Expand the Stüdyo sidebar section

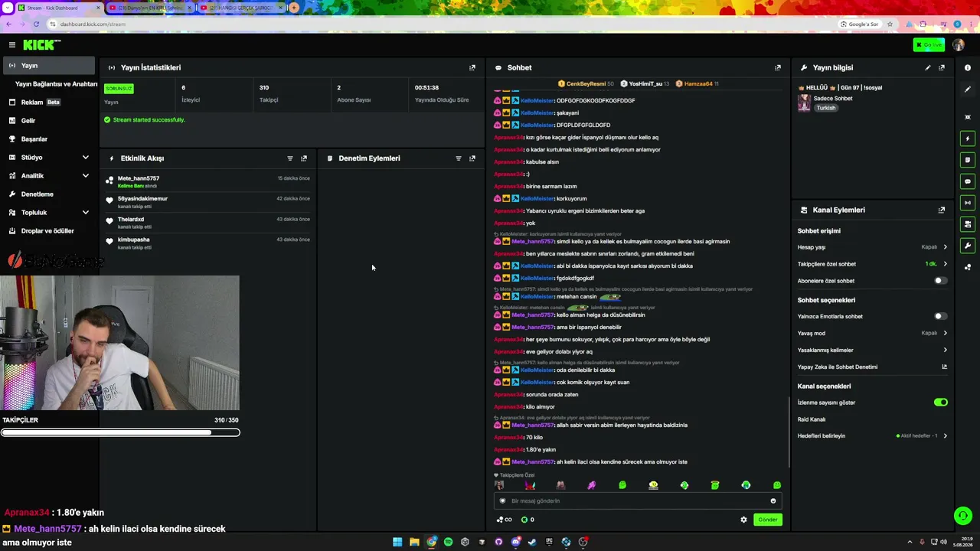click(86, 158)
